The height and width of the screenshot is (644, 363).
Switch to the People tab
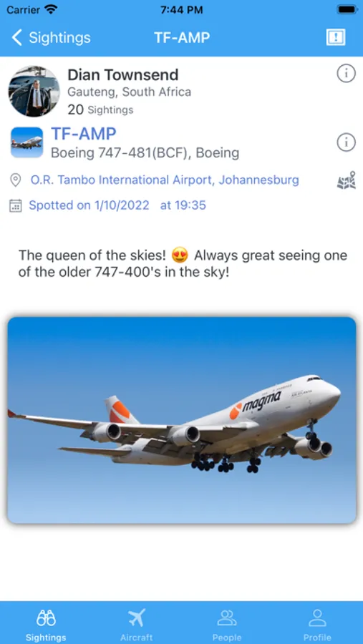[x=226, y=625]
